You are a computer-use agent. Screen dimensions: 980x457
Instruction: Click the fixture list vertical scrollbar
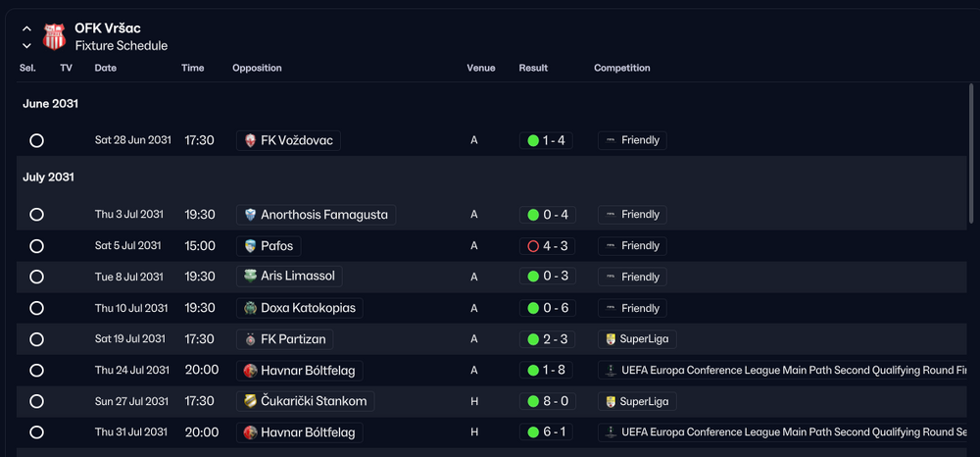click(x=970, y=153)
